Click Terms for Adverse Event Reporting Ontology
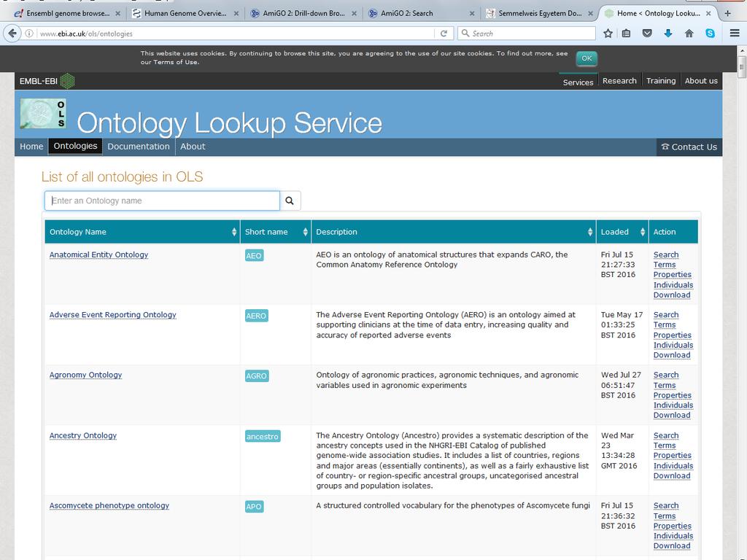747x560 pixels. point(665,324)
